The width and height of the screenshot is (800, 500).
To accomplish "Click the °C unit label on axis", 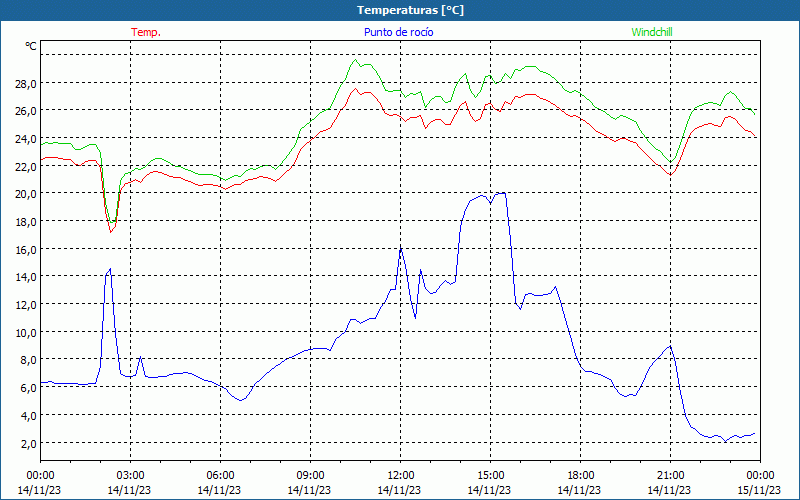I will click(x=31, y=46).
